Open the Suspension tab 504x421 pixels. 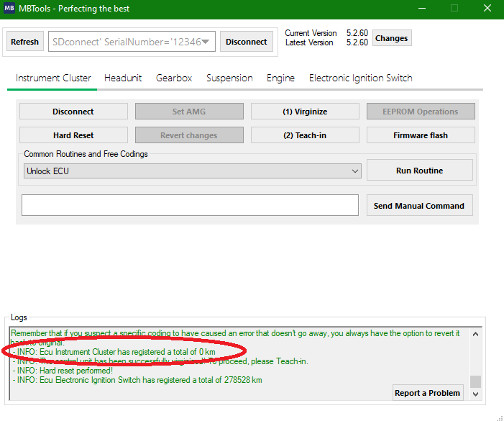[229, 78]
